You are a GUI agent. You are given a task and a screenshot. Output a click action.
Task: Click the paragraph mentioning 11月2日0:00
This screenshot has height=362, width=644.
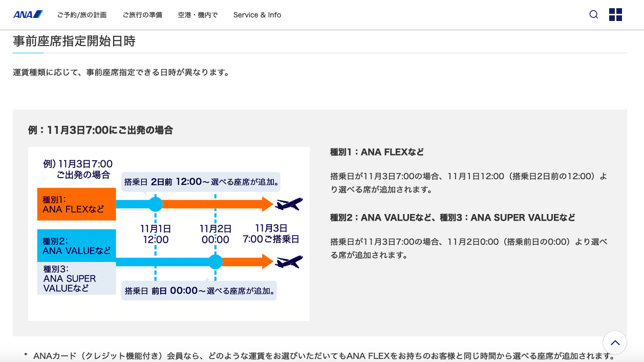coord(469,248)
